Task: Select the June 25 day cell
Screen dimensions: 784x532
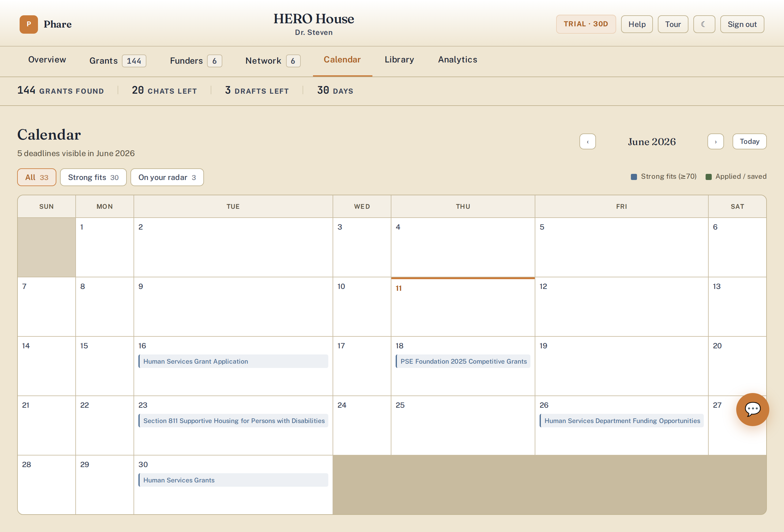Action: pos(463,425)
